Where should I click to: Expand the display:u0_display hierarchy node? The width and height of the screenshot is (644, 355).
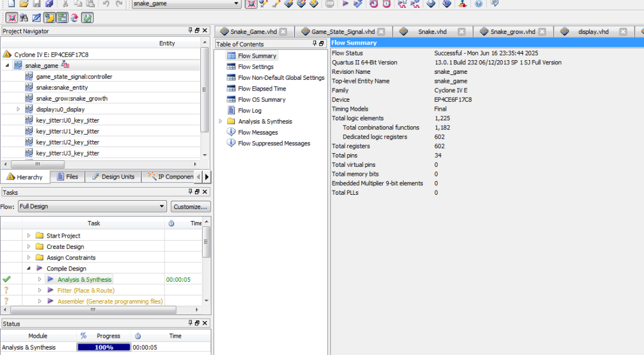coord(18,109)
